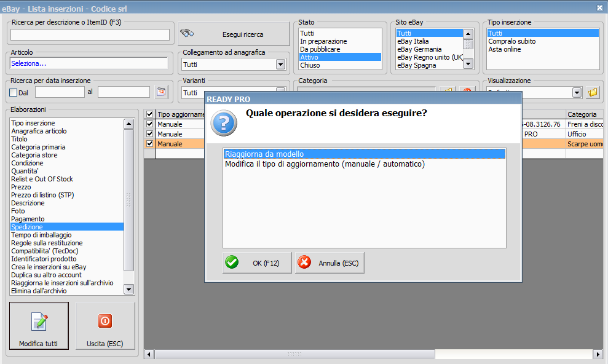Click the Esegui ricerca button
The image size is (608, 364).
(234, 34)
